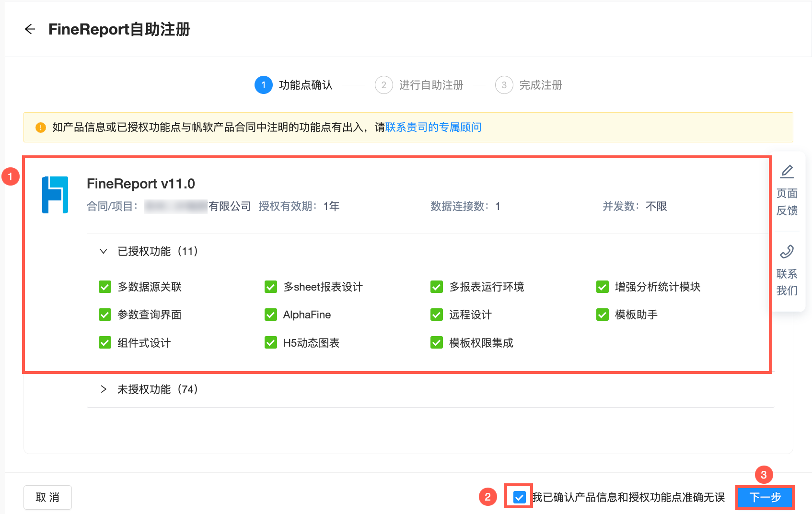Click the FineReport自助注册 page heading

[119, 29]
